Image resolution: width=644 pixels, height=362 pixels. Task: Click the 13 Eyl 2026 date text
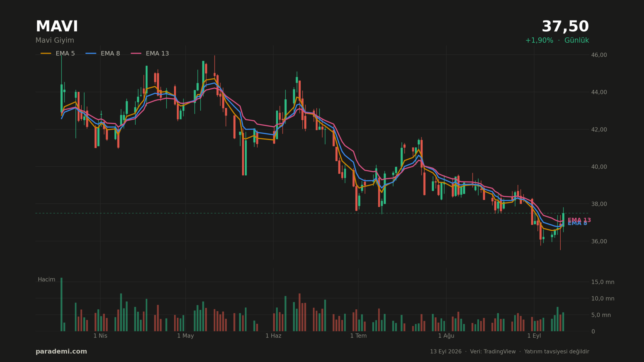446,352
